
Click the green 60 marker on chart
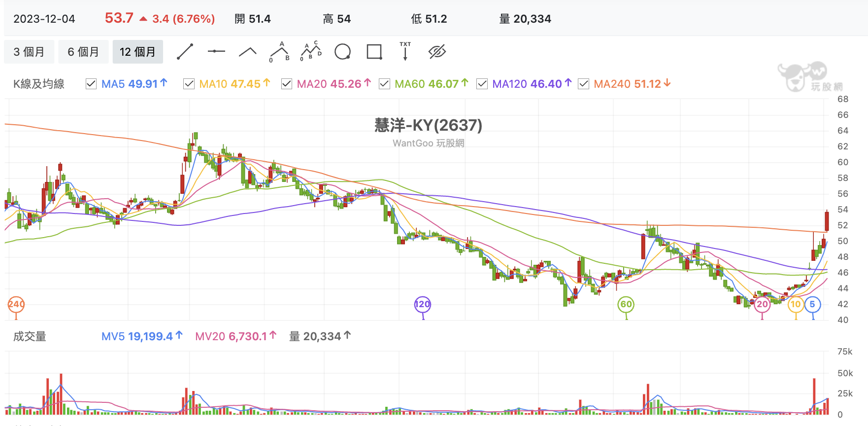click(626, 304)
